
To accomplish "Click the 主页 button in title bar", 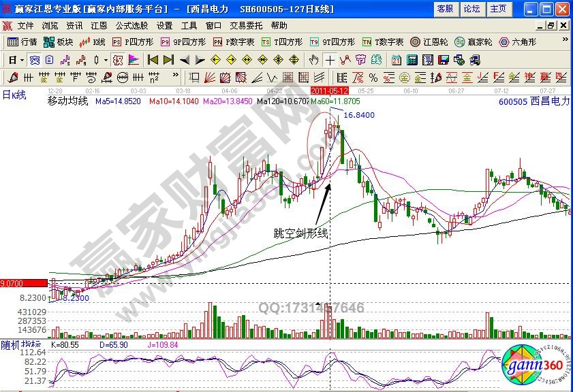I will click(498, 9).
